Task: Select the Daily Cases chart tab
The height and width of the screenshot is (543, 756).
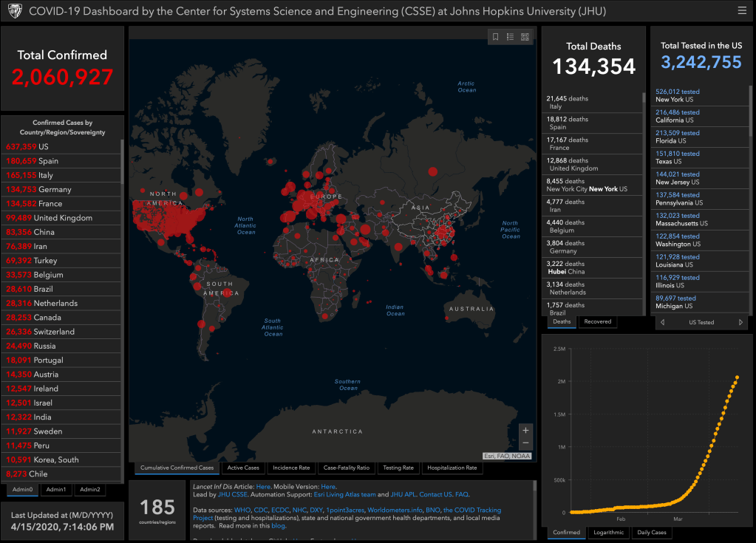Action: click(652, 532)
